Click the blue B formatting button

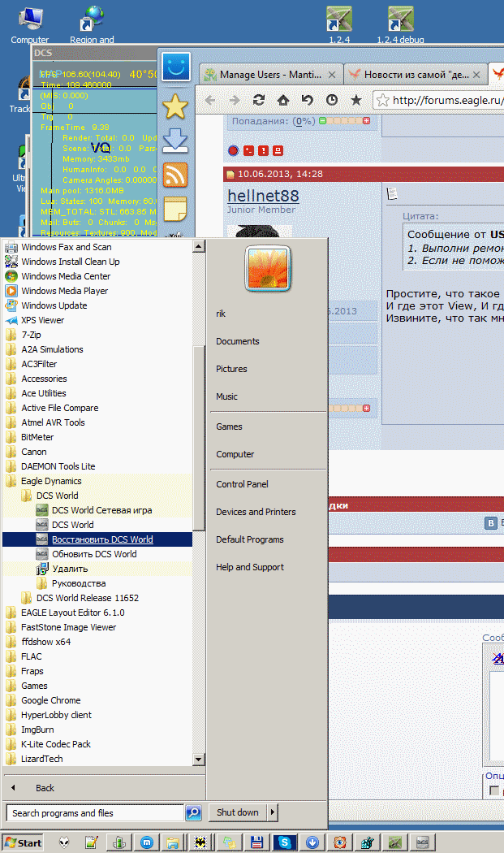491,523
